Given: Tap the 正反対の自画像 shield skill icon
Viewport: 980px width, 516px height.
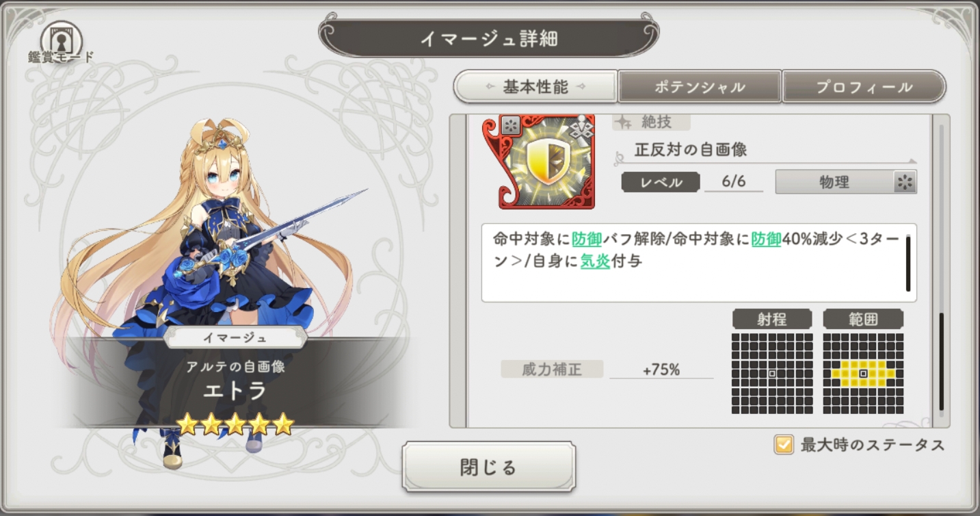Looking at the screenshot, I should pos(538,162).
